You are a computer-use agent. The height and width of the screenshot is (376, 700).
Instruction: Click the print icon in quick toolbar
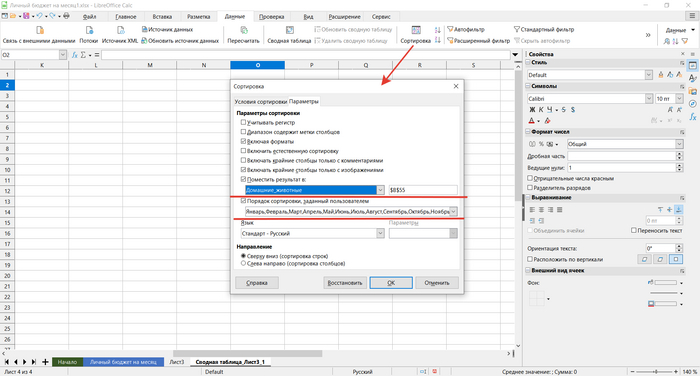67,16
